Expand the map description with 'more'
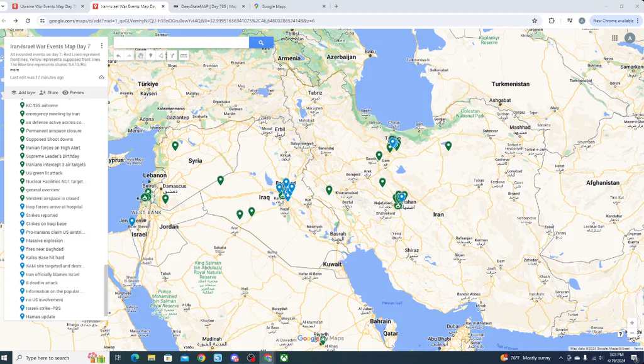The width and height of the screenshot is (644, 364). 14,70
